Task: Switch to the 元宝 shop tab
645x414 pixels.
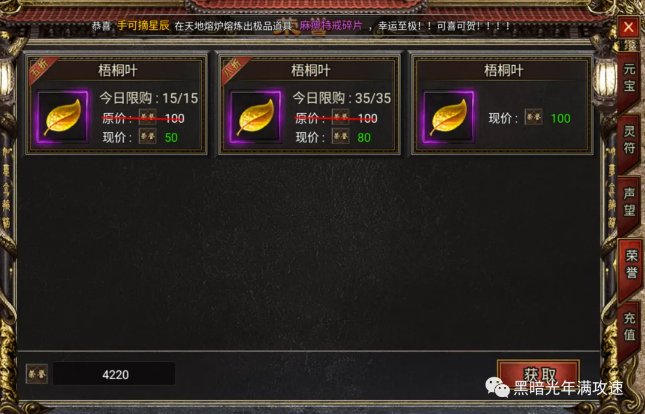Action: pyautogui.click(x=629, y=78)
